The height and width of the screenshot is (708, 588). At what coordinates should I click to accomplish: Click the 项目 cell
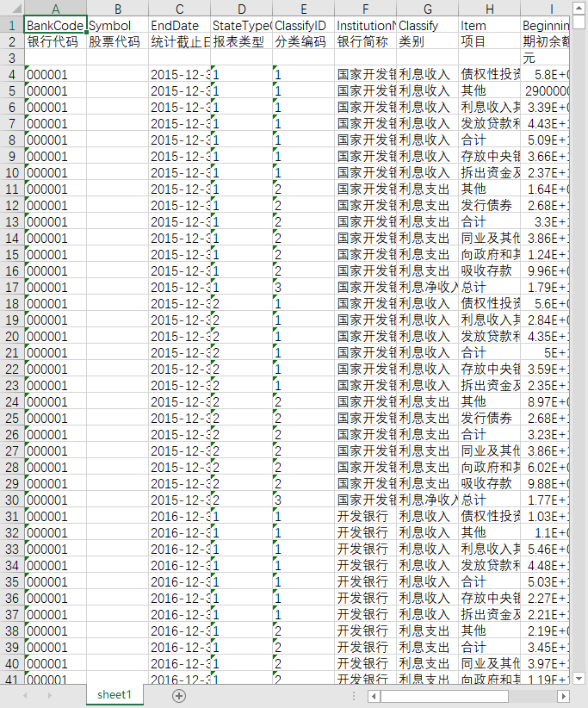point(489,41)
